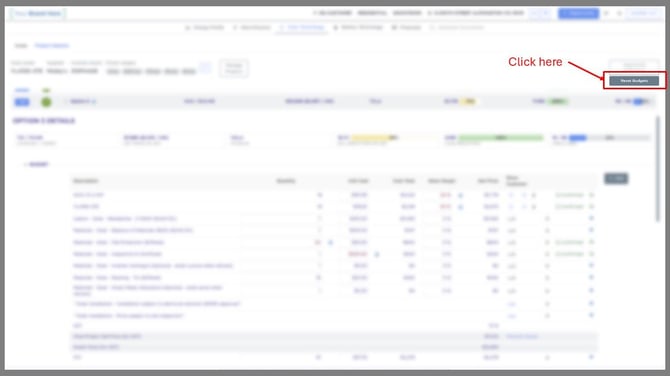Select the blue option tag beside the green circle
This screenshot has width=670, height=376.
22,102
